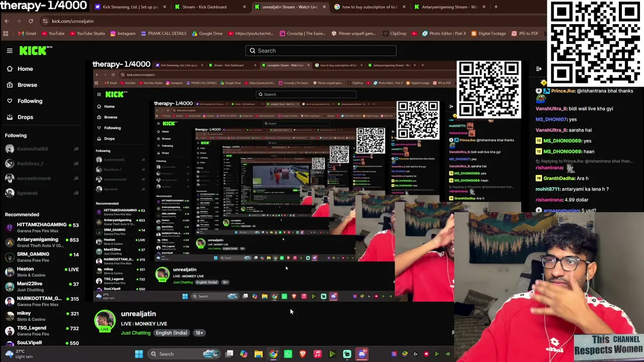This screenshot has width=644, height=362.
Task: Go to Home in Kick sidebar
Action: pyautogui.click(x=20, y=69)
